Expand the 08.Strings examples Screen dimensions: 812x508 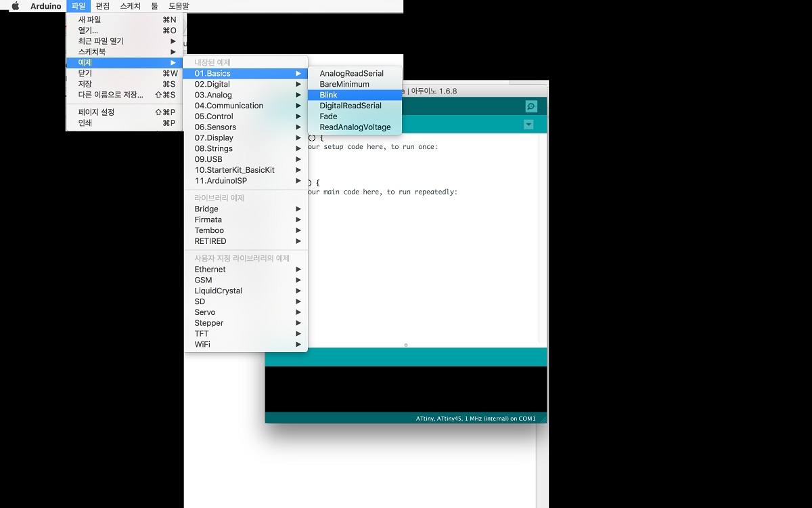pyautogui.click(x=246, y=148)
